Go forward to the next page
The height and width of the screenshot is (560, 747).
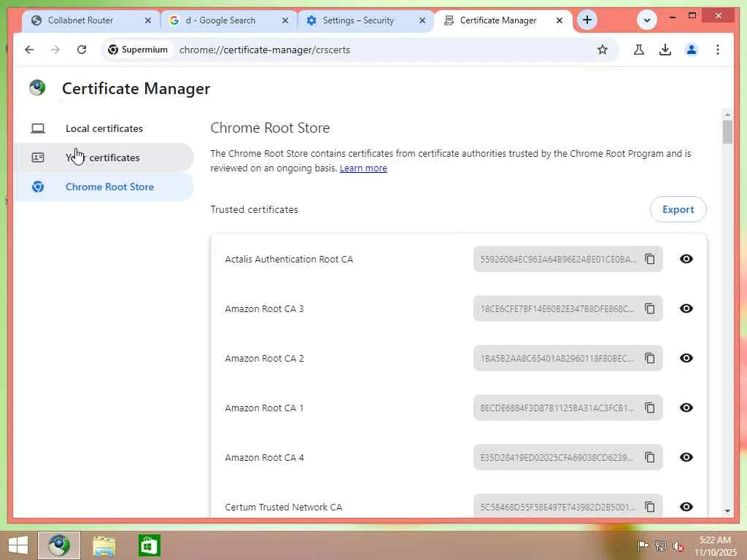coord(55,50)
